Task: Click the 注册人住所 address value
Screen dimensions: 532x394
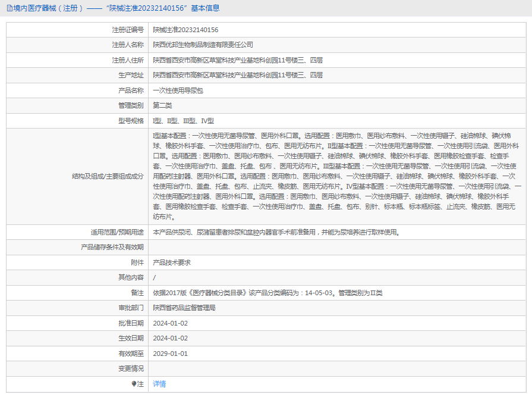Action: (x=238, y=60)
